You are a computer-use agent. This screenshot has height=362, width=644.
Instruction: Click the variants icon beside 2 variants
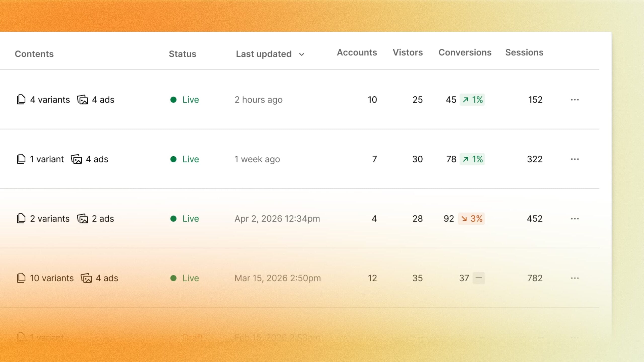coord(21,218)
